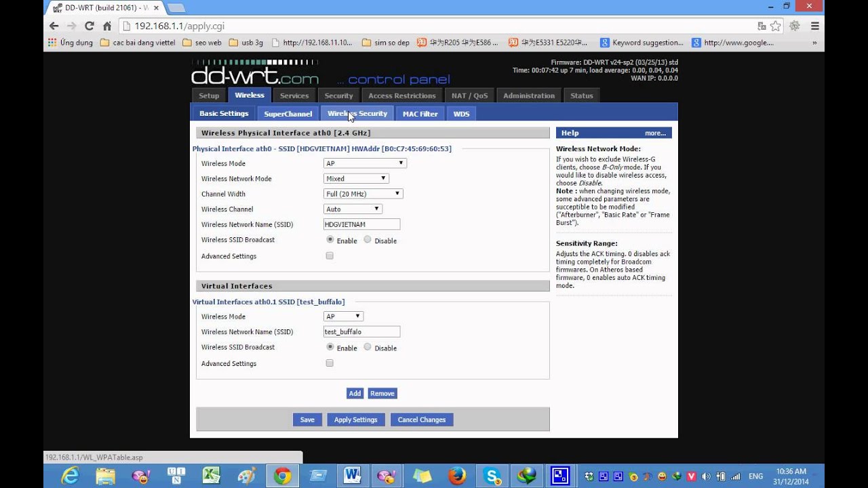
Task: Enable SSID broadcast for test_buffalo
Action: pos(330,346)
